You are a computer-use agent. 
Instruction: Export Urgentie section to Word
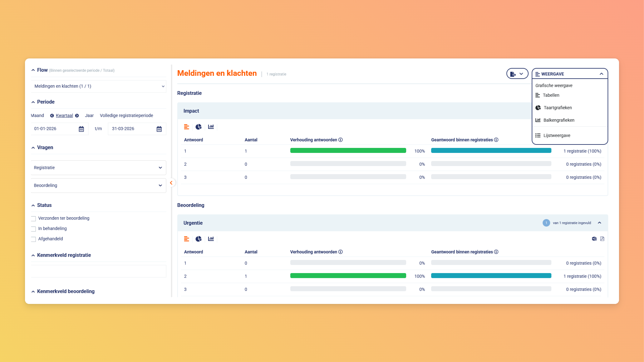(x=594, y=239)
